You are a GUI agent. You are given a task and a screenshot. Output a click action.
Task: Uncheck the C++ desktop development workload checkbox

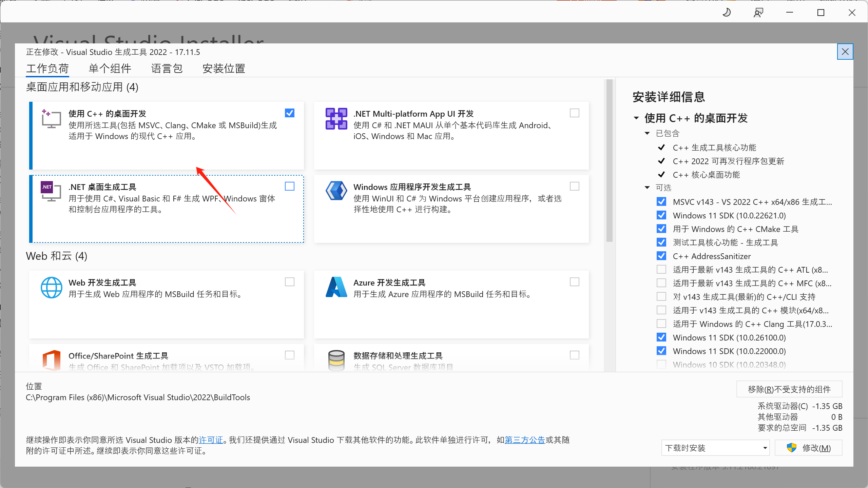click(290, 113)
